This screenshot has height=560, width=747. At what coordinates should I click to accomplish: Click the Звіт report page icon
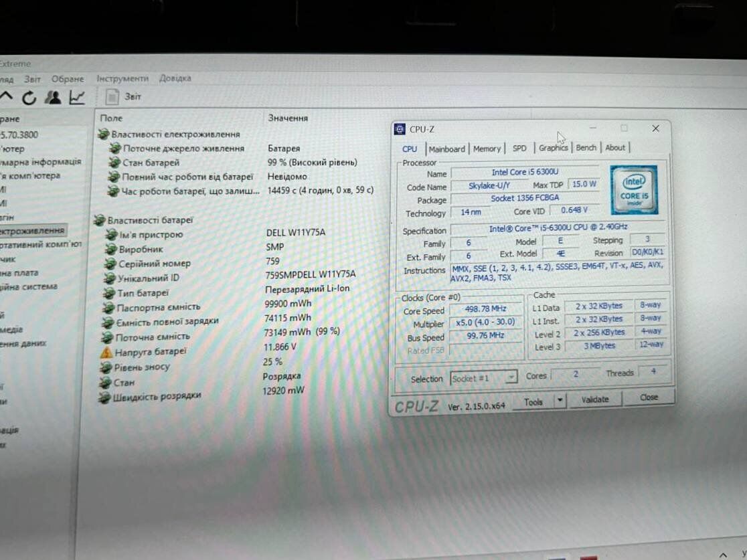112,96
